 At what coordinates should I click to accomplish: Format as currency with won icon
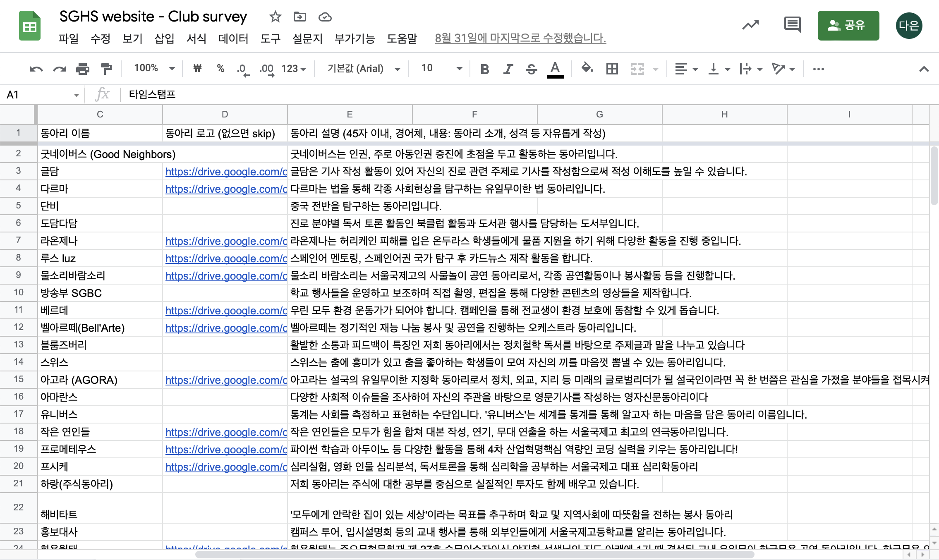click(197, 68)
